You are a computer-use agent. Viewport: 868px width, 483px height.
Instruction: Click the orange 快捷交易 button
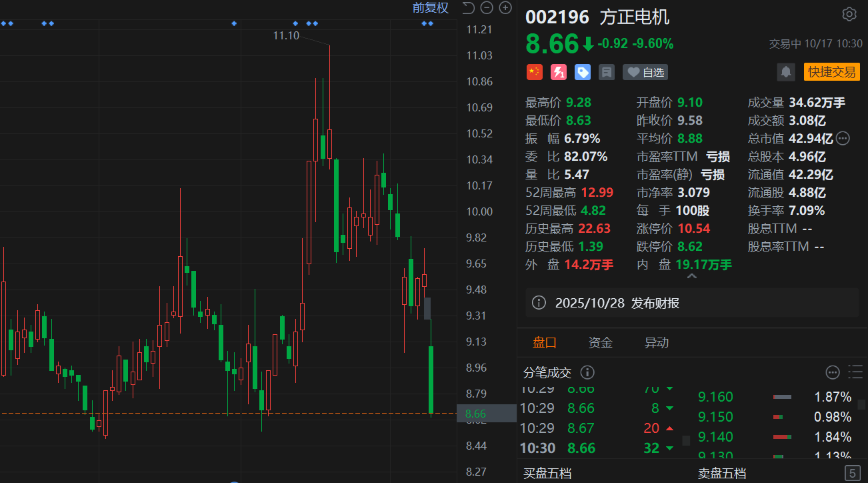tap(831, 72)
